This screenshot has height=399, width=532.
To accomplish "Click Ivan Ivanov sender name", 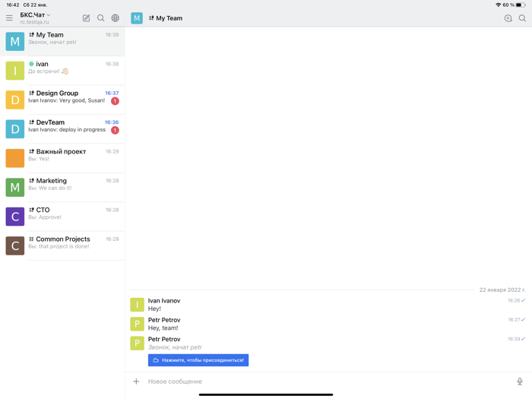I will 164,301.
